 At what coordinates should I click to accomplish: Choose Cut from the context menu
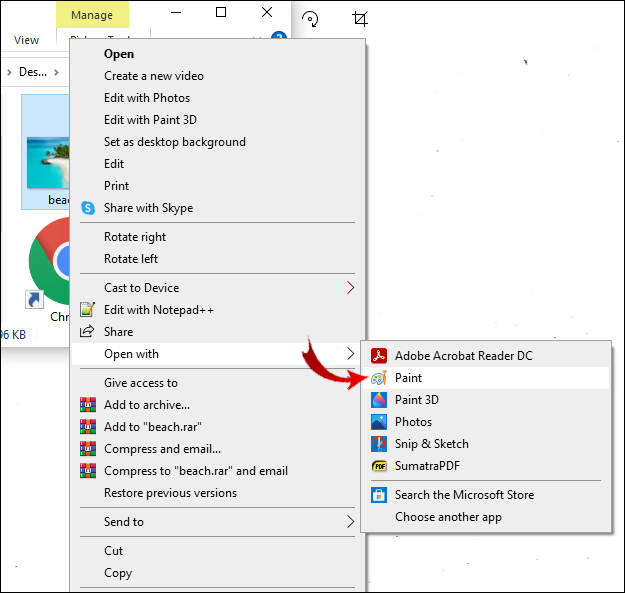[x=217, y=550]
